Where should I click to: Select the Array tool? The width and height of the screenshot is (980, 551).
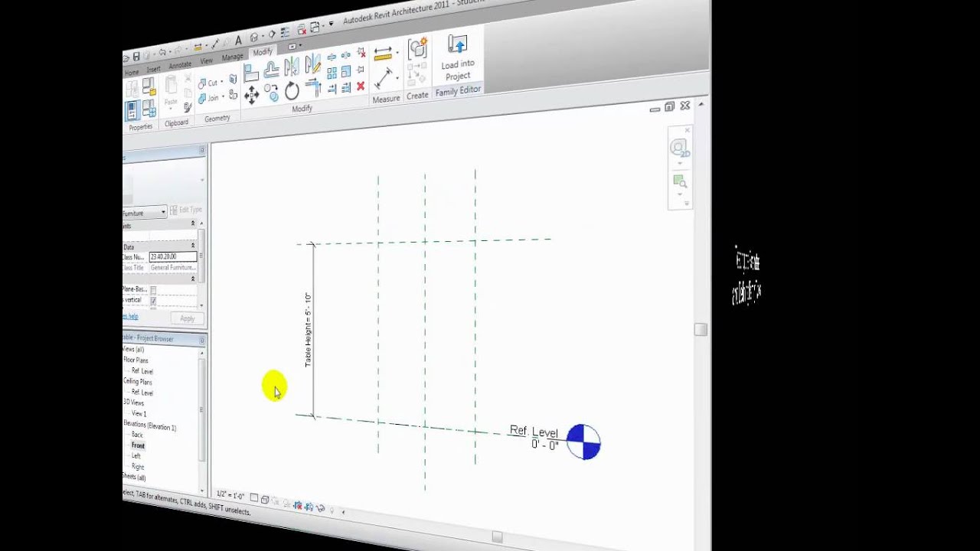(332, 73)
